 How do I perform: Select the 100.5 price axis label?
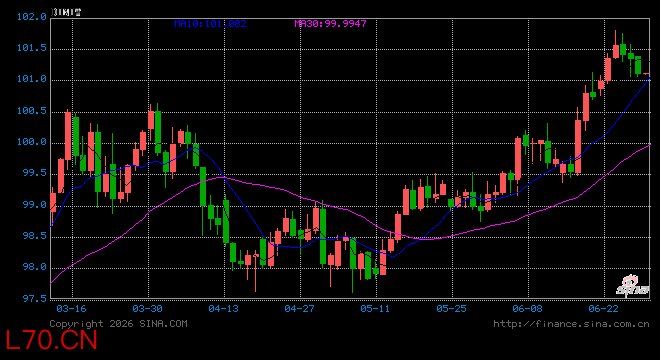[32, 111]
